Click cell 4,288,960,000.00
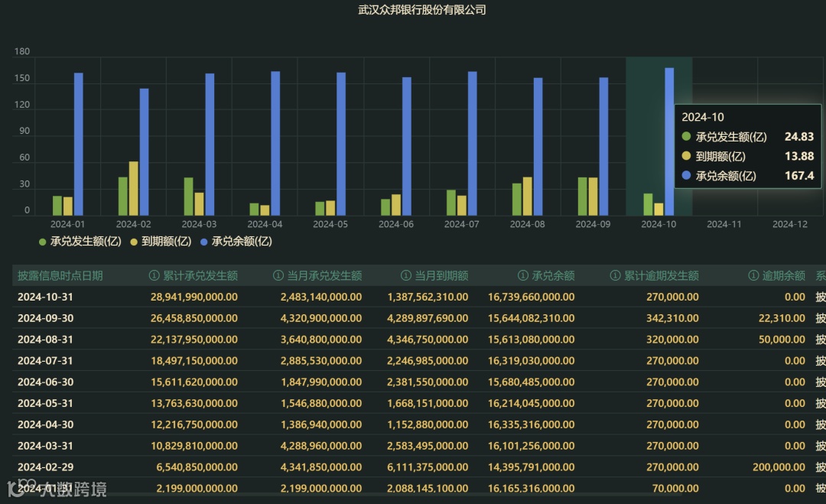 click(x=321, y=446)
